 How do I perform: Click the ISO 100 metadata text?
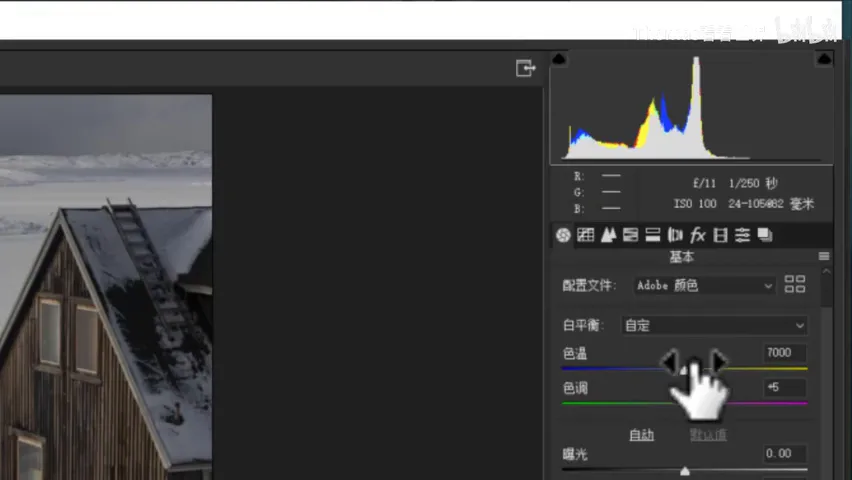click(x=695, y=204)
